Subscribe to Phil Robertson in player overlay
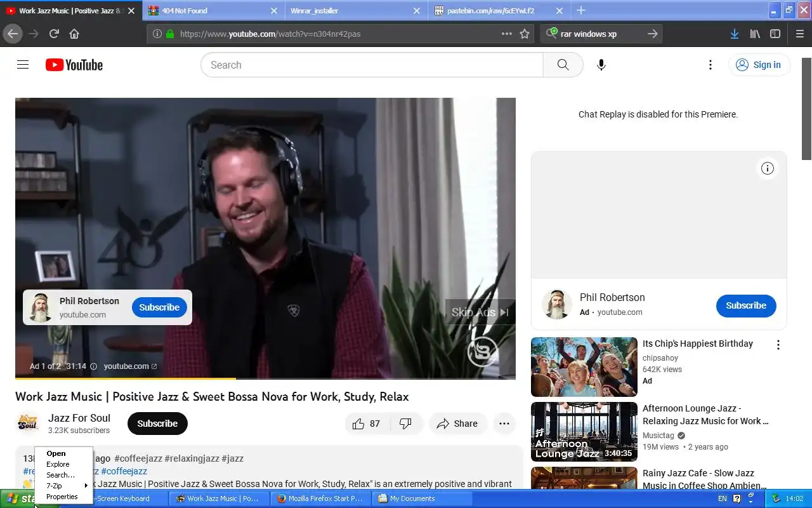Screen dimensions: 812x508 point(159,307)
